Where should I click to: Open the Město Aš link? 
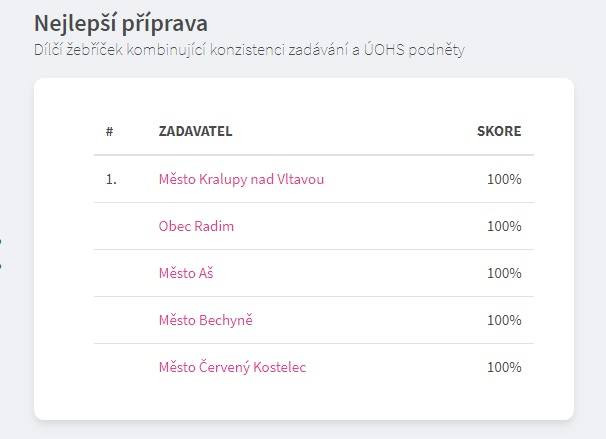click(186, 273)
